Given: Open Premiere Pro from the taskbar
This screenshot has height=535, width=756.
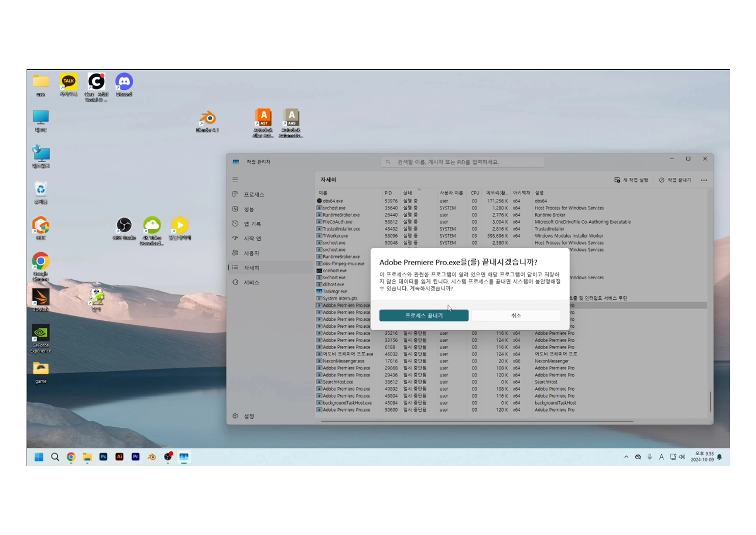Looking at the screenshot, I should tap(135, 457).
